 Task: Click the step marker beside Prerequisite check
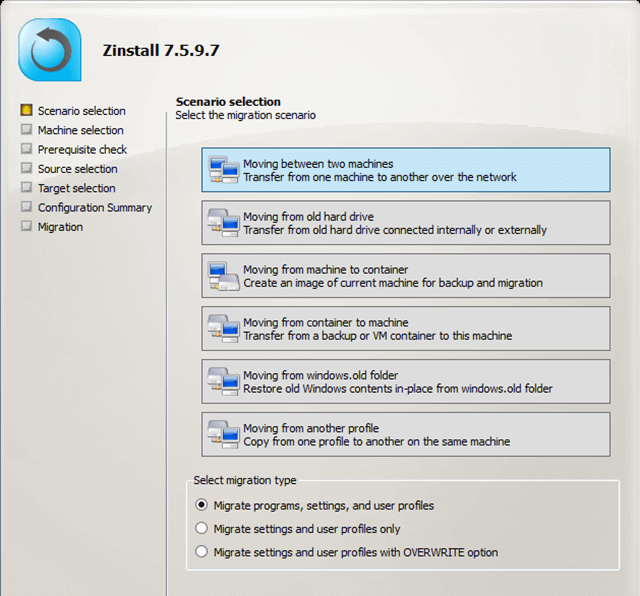(26, 149)
